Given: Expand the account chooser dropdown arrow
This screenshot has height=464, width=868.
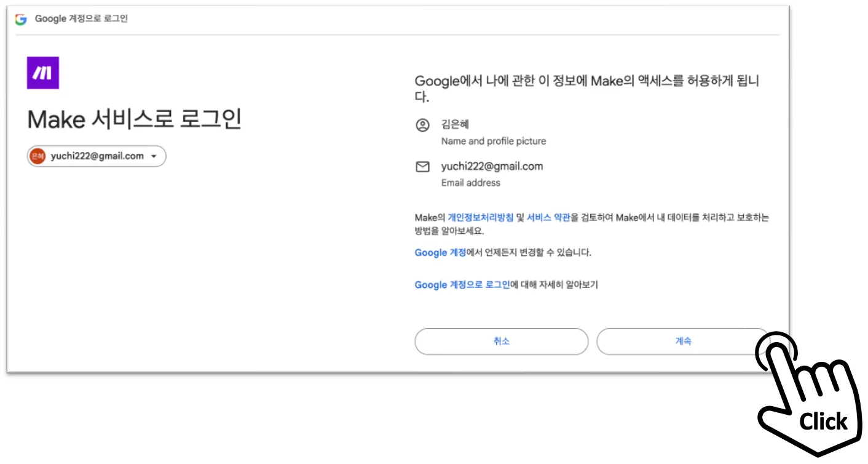Looking at the screenshot, I should click(x=154, y=156).
